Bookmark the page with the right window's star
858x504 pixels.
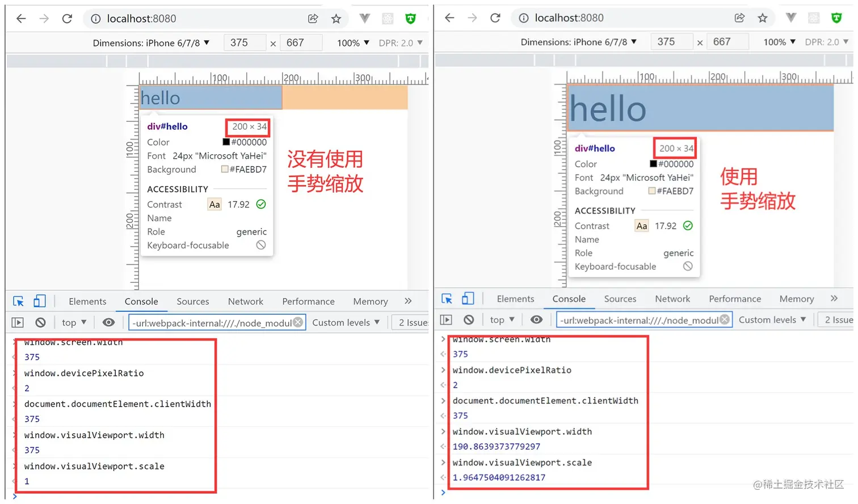click(x=763, y=18)
